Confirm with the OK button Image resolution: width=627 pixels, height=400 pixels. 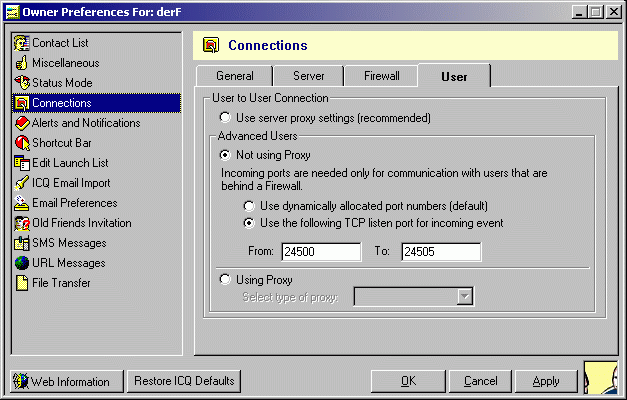coord(408,381)
